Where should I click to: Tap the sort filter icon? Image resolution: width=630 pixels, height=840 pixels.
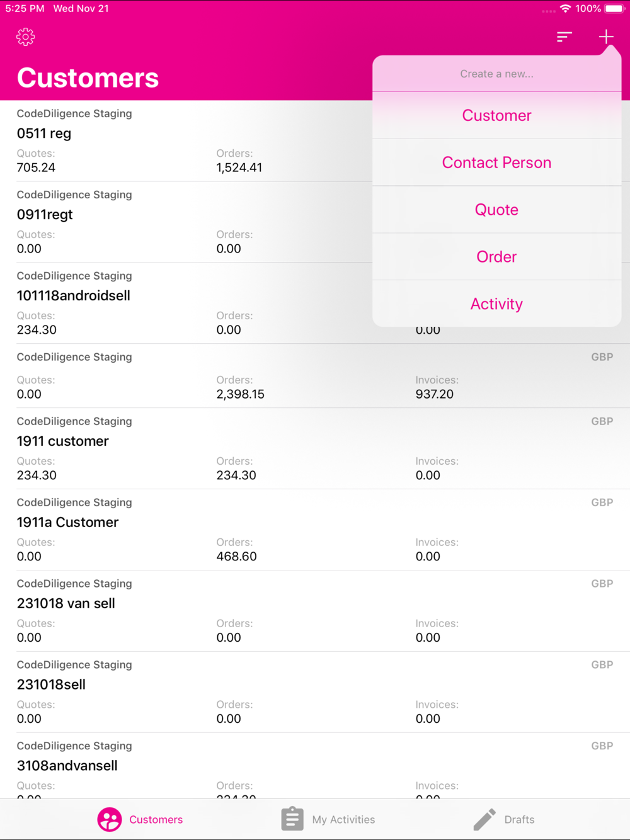(x=564, y=37)
